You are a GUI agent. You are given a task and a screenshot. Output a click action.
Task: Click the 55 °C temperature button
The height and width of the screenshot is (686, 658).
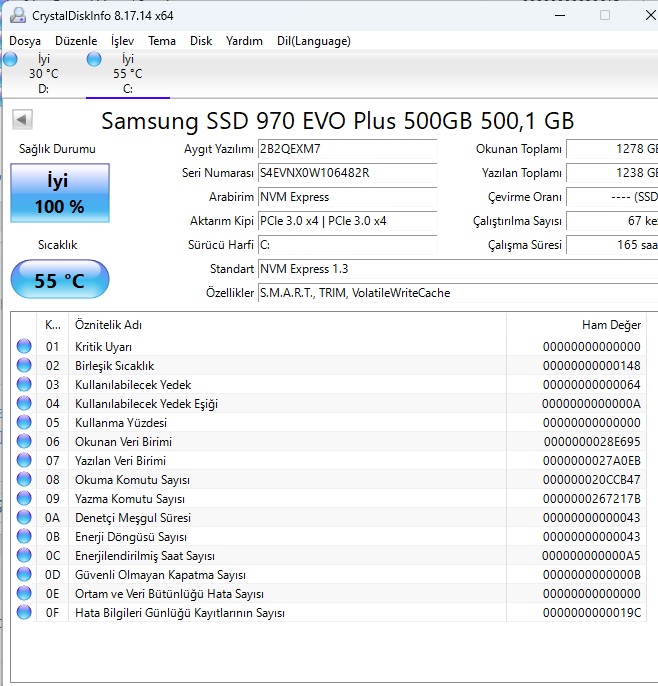click(60, 279)
